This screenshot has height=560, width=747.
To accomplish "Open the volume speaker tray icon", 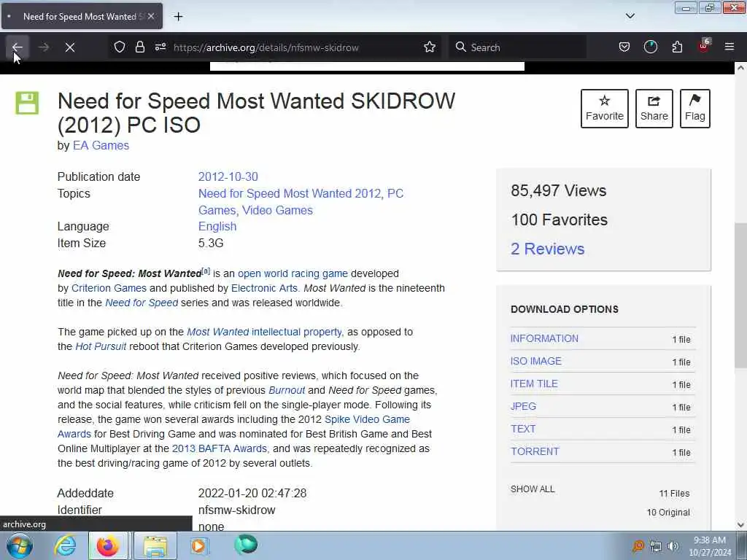I will point(673,546).
